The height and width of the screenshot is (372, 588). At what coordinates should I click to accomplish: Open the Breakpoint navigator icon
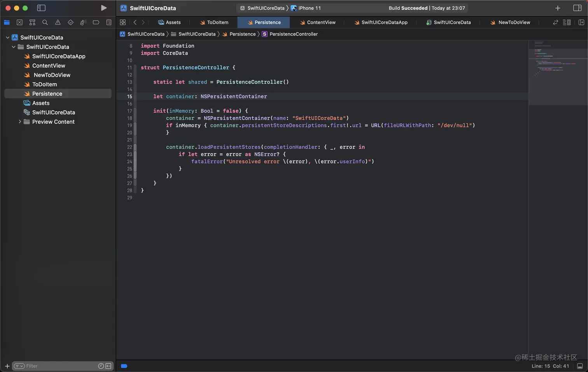(x=96, y=23)
